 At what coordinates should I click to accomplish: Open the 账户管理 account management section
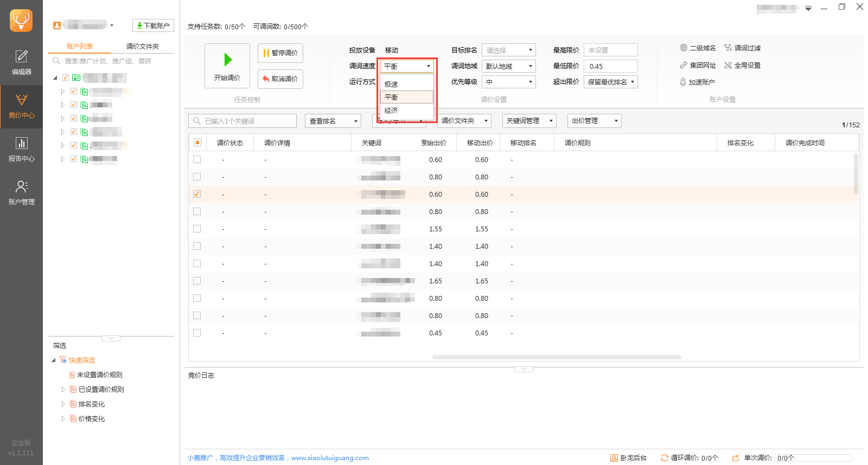21,193
